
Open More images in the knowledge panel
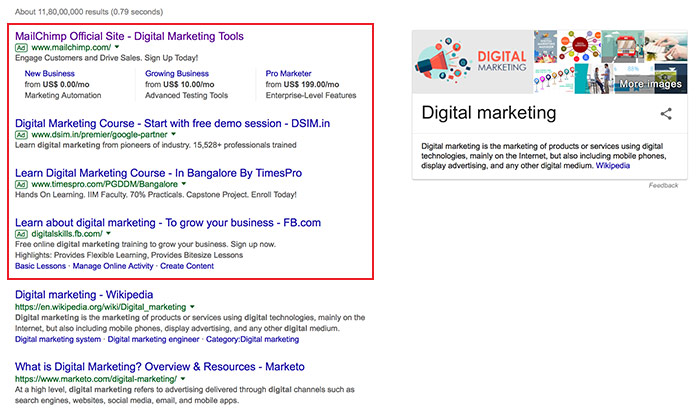(650, 84)
